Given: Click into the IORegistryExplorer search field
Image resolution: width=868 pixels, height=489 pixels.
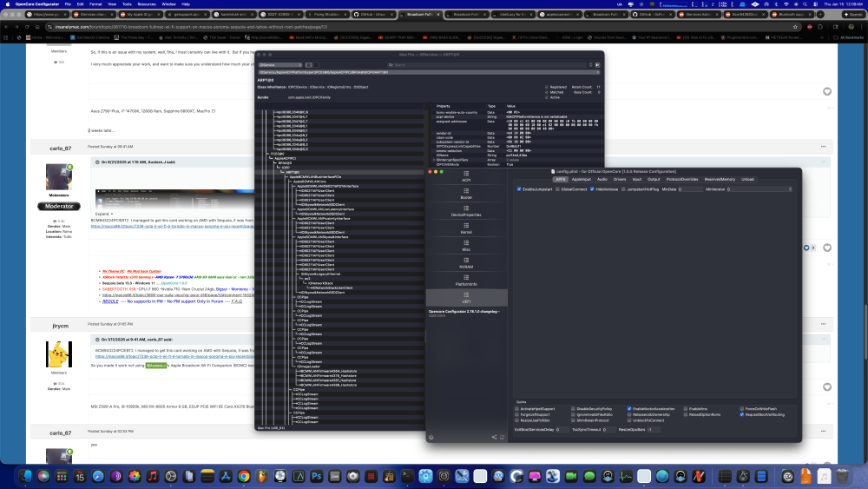Looking at the screenshot, I should [x=489, y=65].
